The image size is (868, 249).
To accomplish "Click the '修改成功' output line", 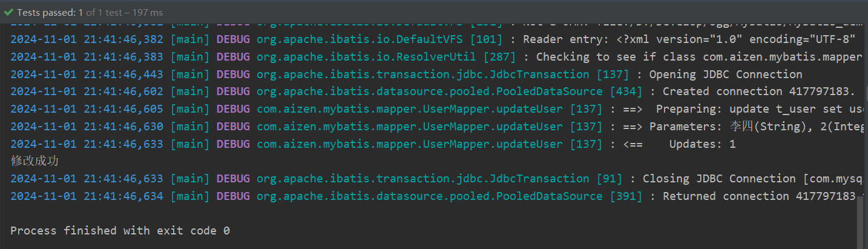I will [35, 161].
